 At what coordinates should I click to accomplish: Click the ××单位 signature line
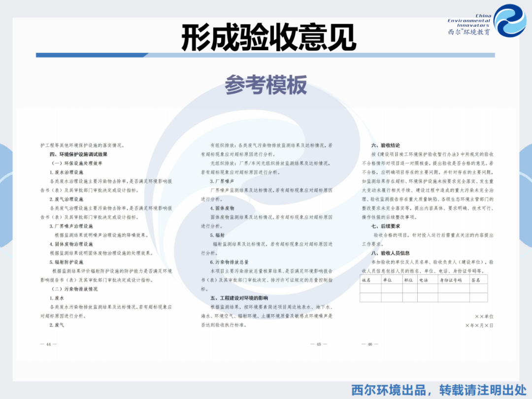click(x=484, y=317)
